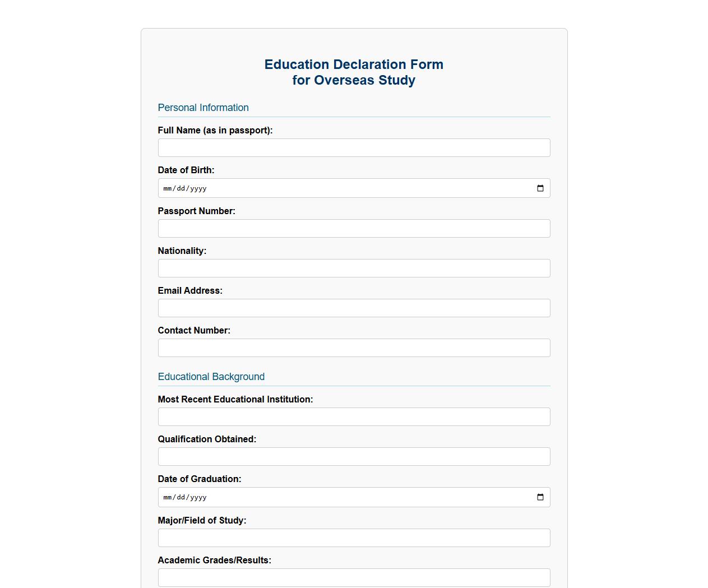Click the Education Declaration Form title

[353, 72]
